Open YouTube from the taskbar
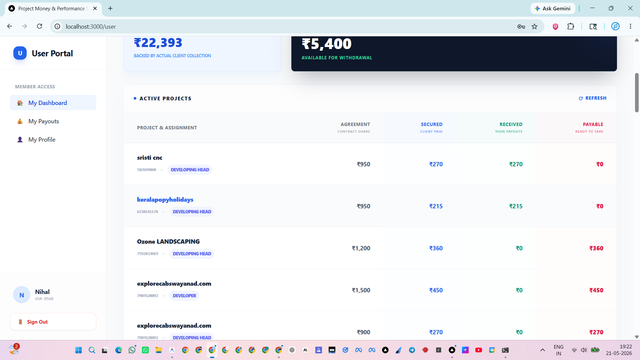 coord(478,350)
